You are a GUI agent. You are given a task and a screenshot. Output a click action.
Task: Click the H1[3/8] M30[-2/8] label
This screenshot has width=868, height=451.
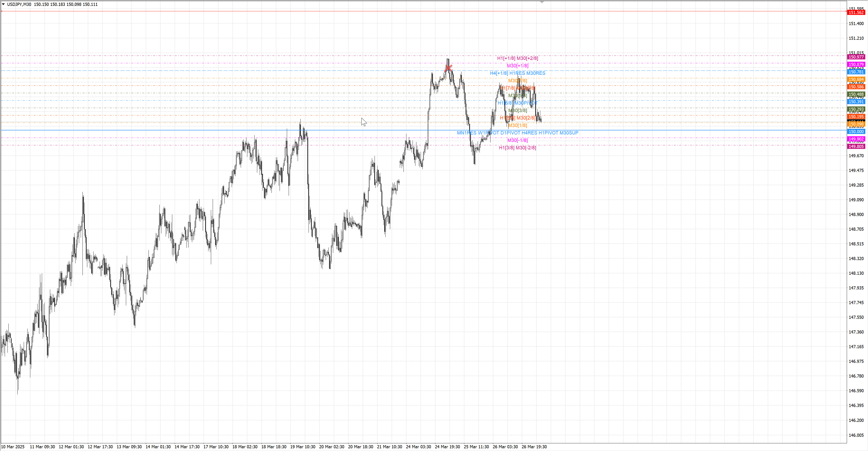pos(517,148)
